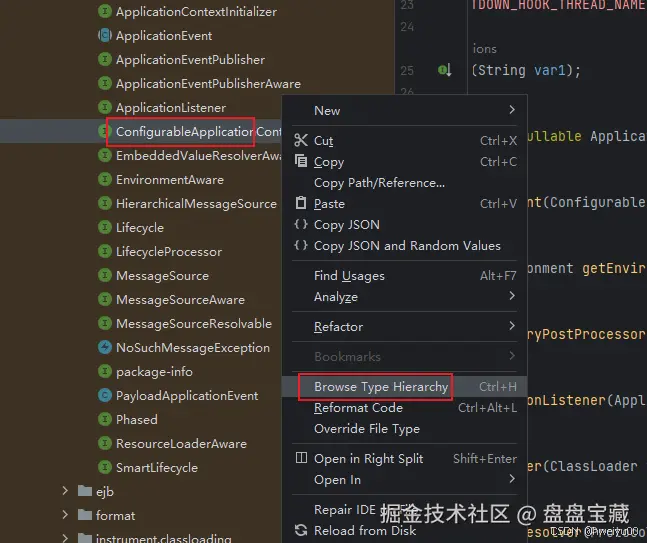Select Copy JSON menu entry

pos(404,225)
